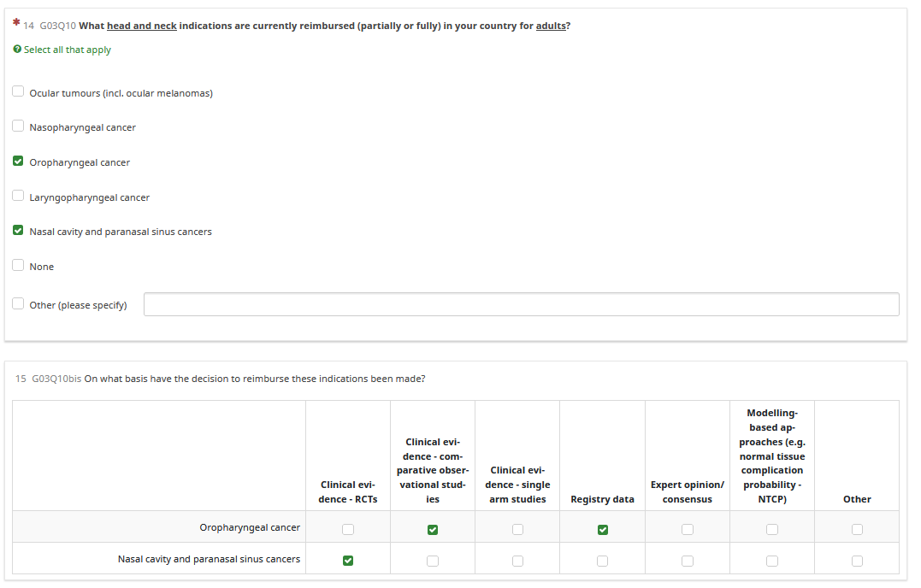Check Expert opinion/consensus for Oropharyngeal cancer
The width and height of the screenshot is (921, 588).
click(x=688, y=529)
